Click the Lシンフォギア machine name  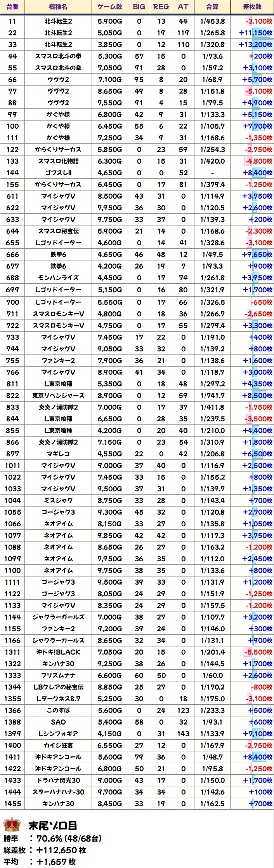click(58, 734)
